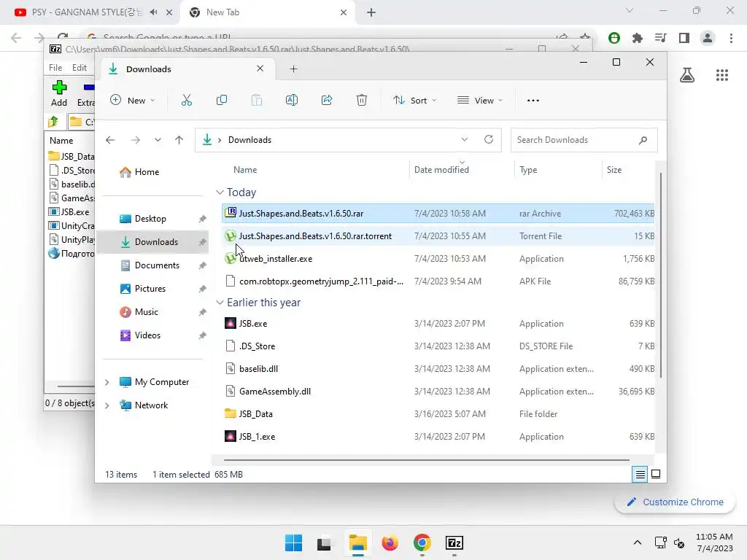This screenshot has width=747, height=560.
Task: Click the Share icon in Explorer toolbar
Action: tap(327, 101)
